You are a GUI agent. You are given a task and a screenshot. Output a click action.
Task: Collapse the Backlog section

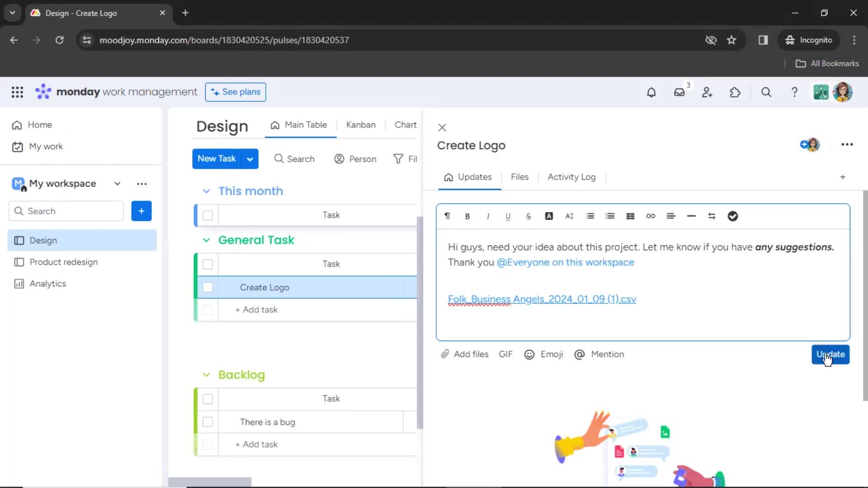(207, 374)
